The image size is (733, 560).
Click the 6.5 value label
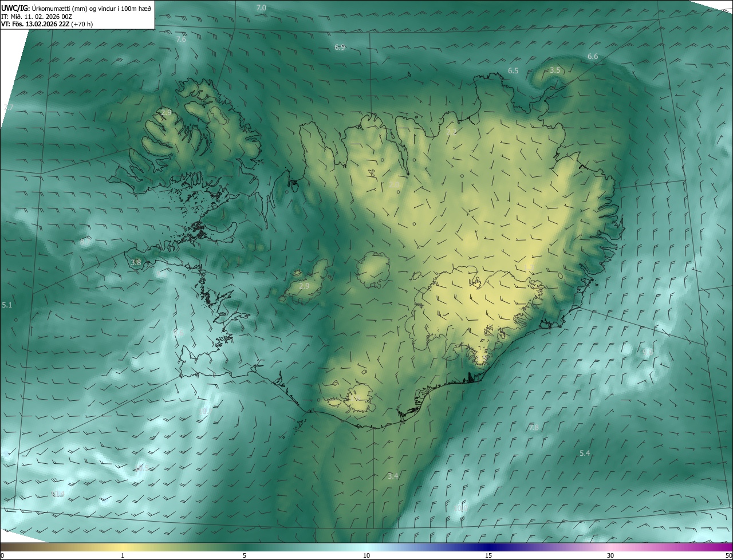tap(513, 70)
